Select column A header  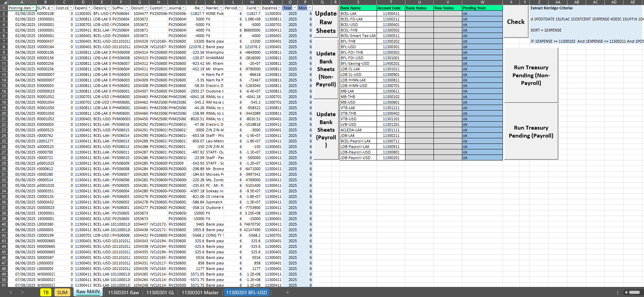22,2
